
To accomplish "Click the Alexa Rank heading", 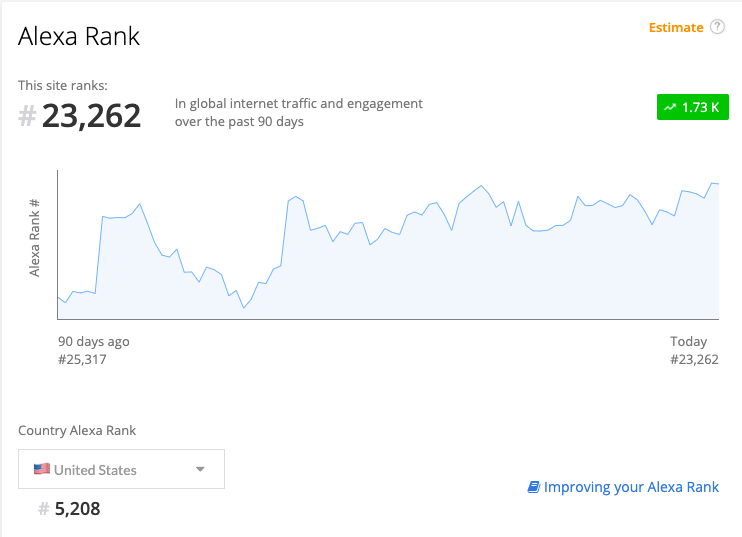I will (x=79, y=36).
